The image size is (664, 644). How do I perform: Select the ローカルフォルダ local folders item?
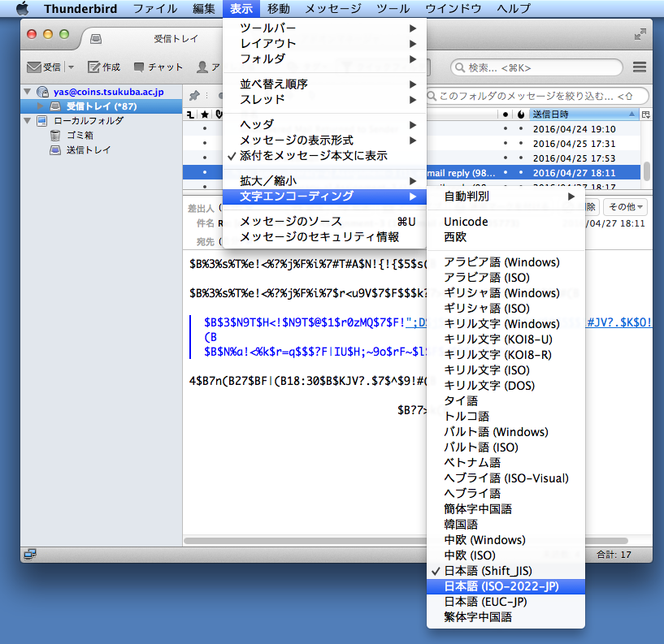pyautogui.click(x=89, y=120)
